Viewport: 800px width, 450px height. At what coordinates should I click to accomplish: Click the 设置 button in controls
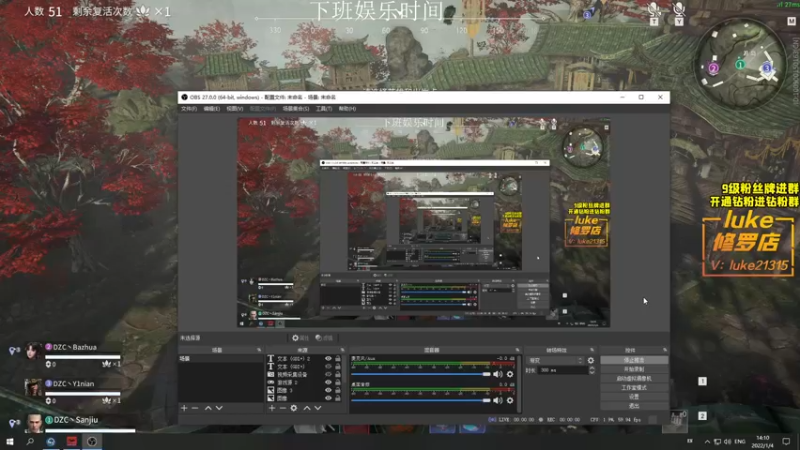634,397
